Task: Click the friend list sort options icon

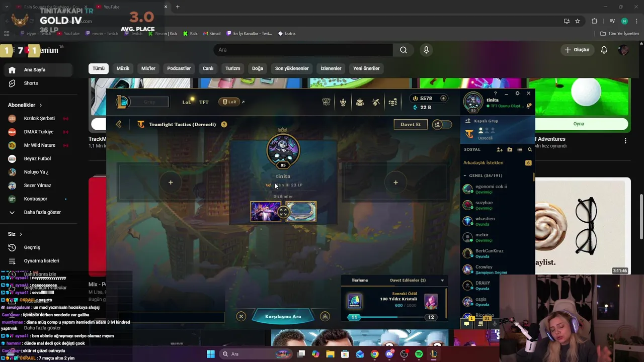Action: 520,149
